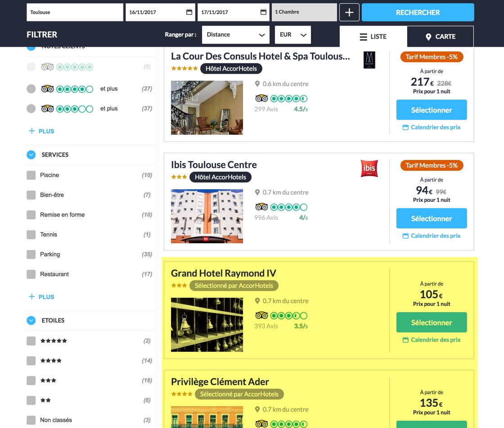Click the rating bubbles of the 996 Avis hotel
This screenshot has height=428, width=504.
click(x=288, y=207)
